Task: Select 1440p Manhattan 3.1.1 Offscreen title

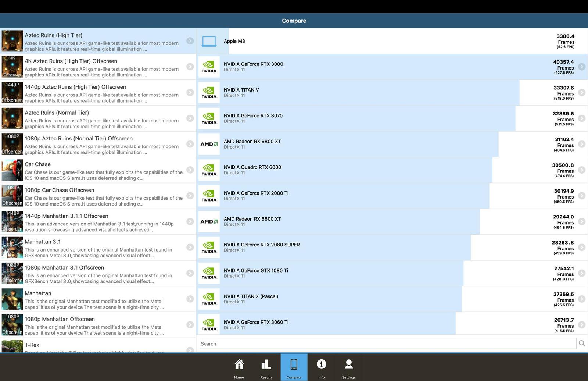Action: (67, 216)
